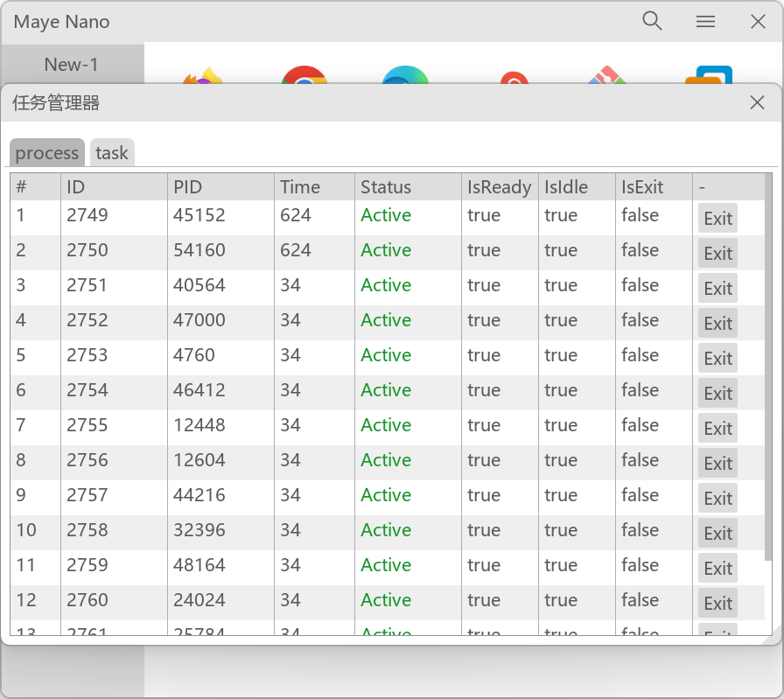Launch the Edge browser shortcut icon

(405, 75)
